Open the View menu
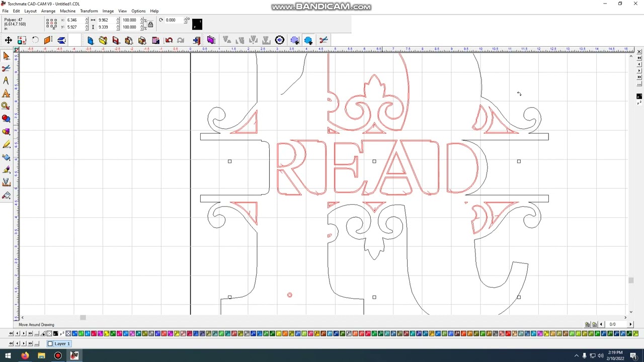 (122, 11)
